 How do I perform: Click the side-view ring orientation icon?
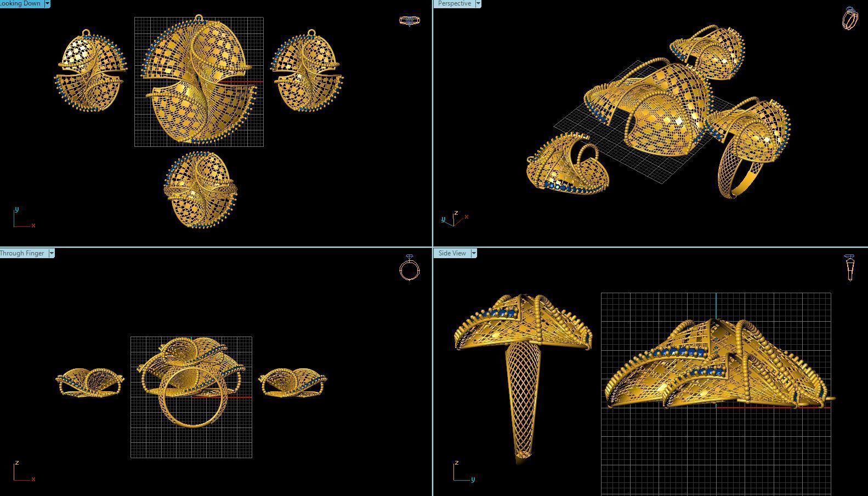(x=849, y=267)
